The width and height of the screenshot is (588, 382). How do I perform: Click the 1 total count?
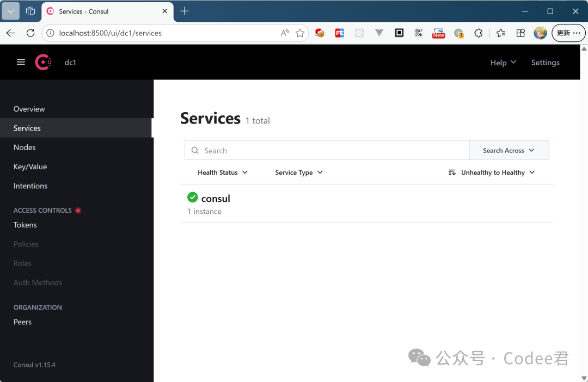258,121
